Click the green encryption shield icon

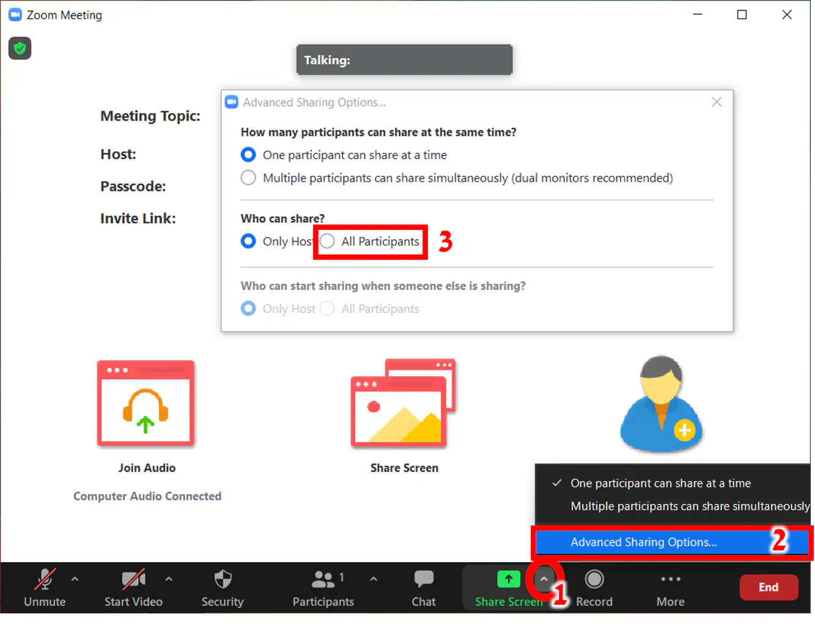20,48
